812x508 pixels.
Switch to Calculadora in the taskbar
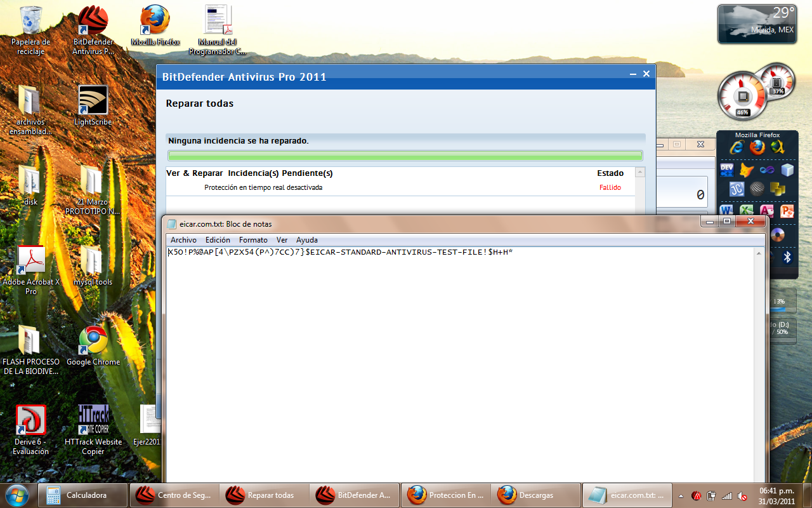(82, 495)
